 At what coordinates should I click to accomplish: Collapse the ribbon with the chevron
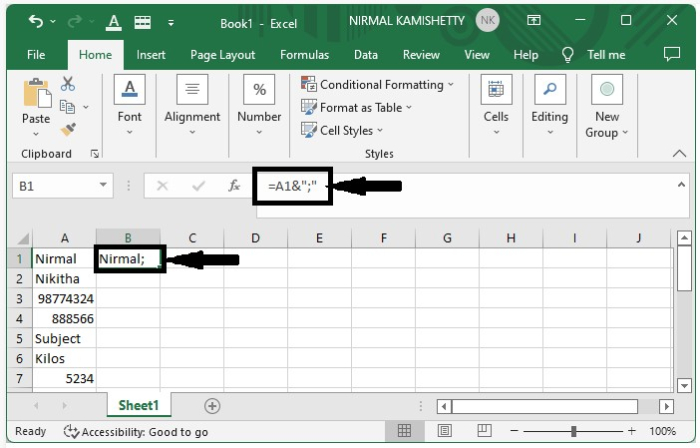click(x=679, y=153)
